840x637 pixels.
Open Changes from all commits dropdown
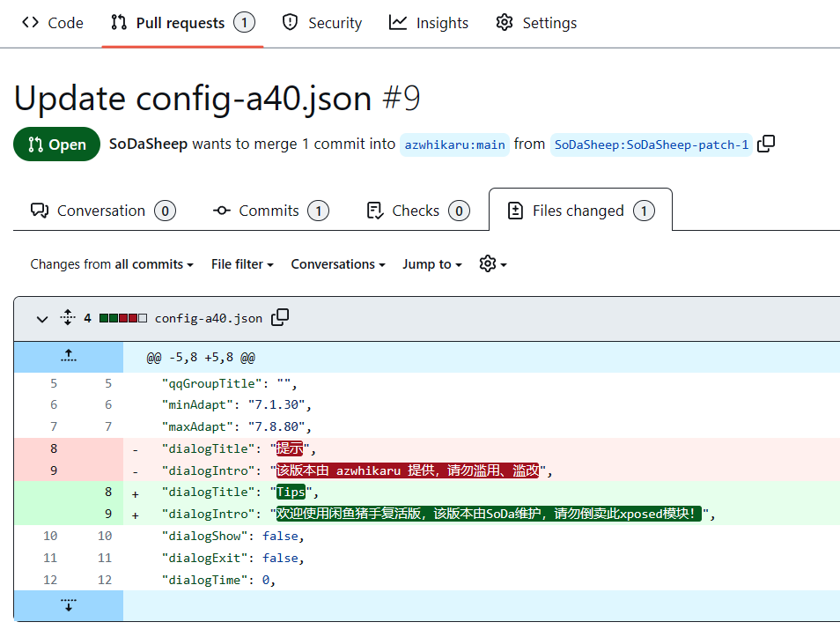click(x=112, y=264)
